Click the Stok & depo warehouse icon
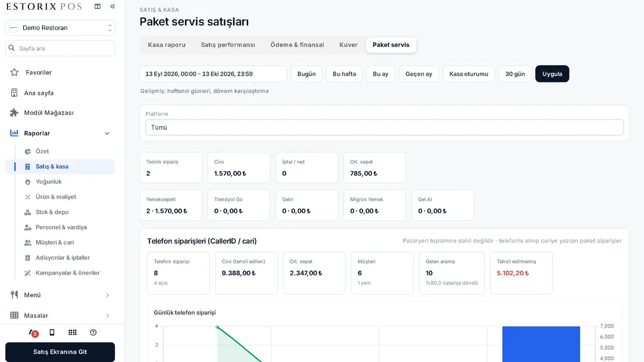644x362 pixels. [28, 212]
